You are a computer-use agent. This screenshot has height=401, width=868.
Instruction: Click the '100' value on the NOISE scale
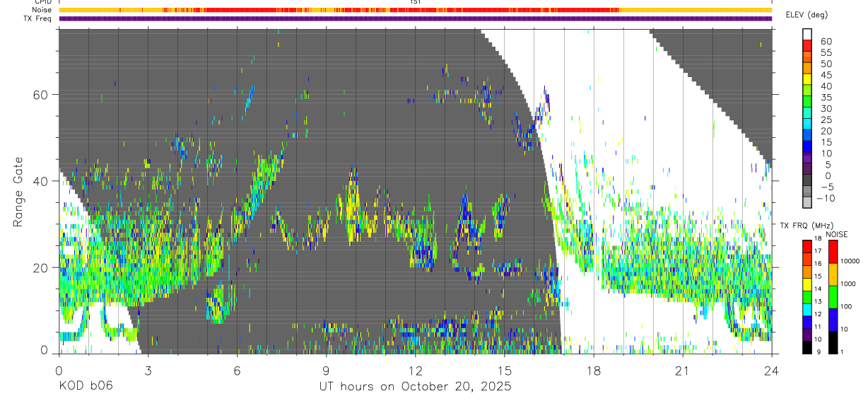846,306
